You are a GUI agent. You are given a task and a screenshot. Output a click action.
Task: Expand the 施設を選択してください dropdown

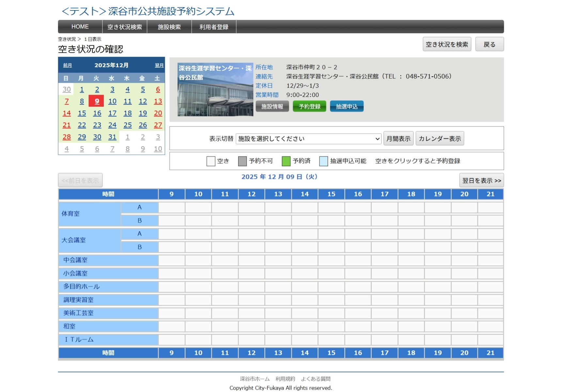click(x=308, y=139)
